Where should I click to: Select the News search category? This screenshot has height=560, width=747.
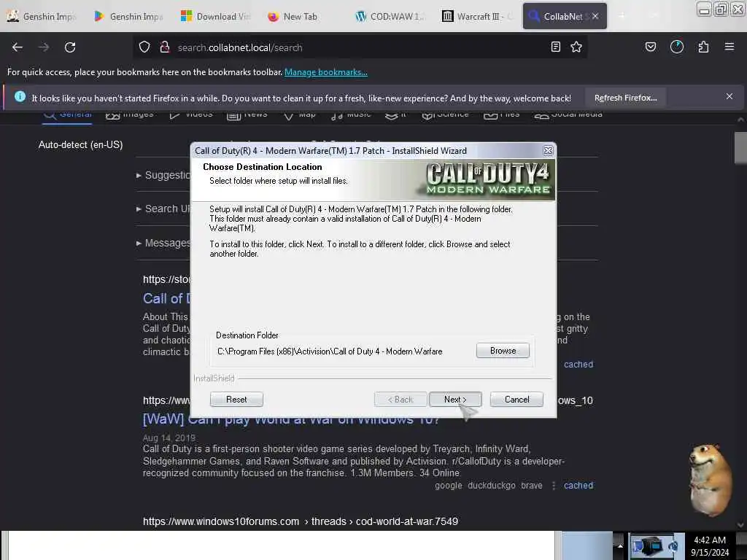pos(247,115)
